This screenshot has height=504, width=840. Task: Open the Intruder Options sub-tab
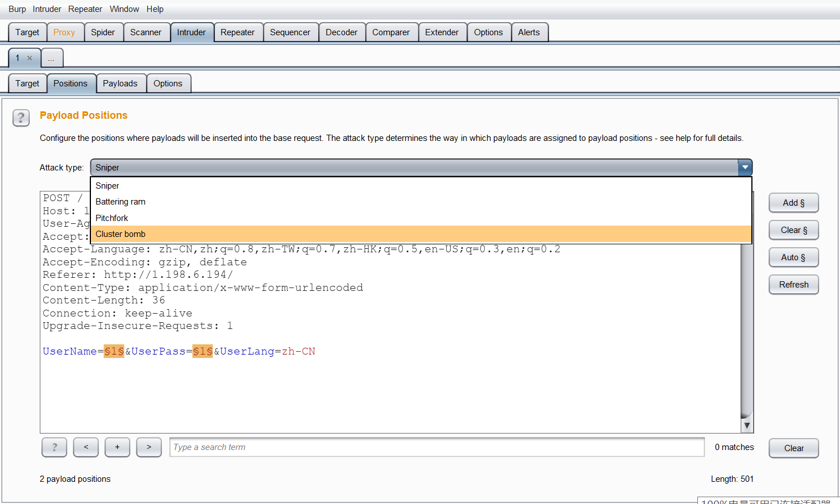(x=168, y=84)
